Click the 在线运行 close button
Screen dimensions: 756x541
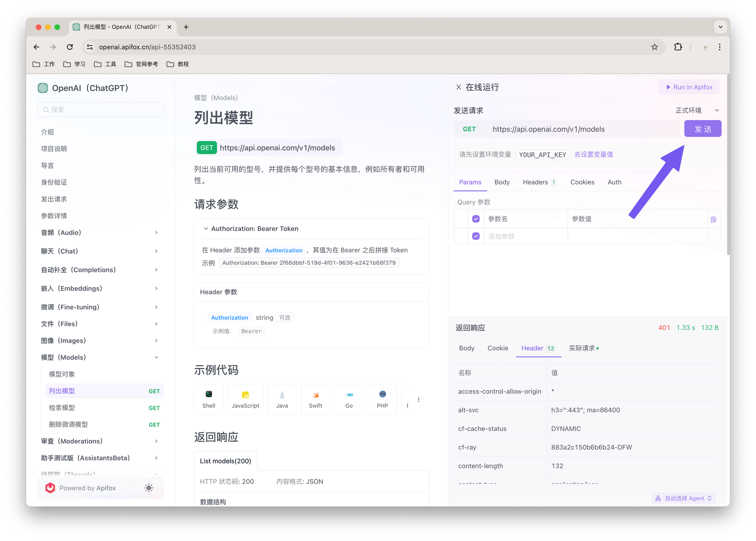click(x=460, y=87)
